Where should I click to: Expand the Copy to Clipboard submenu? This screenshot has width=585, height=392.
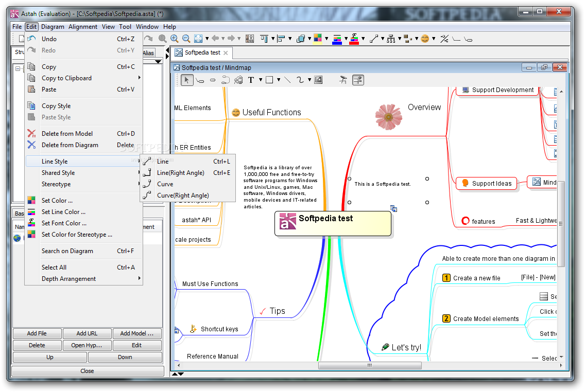click(x=84, y=78)
